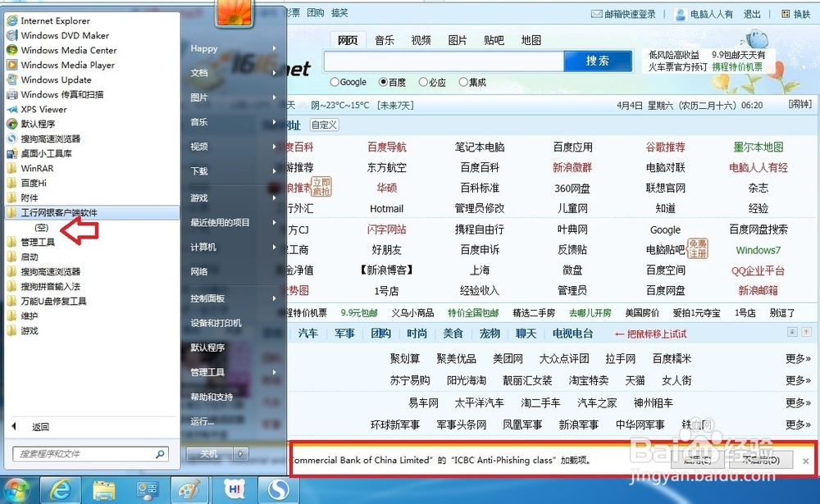Switch to the 地图 search tab

531,40
